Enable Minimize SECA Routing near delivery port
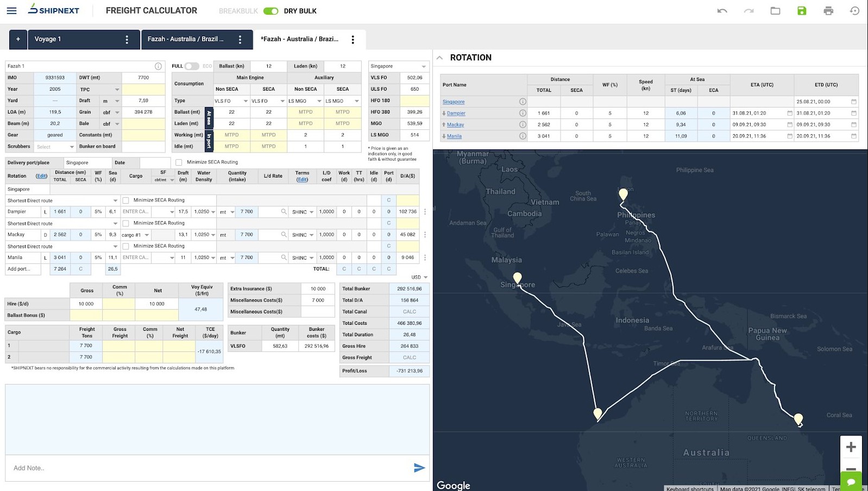868x491 pixels. [179, 162]
